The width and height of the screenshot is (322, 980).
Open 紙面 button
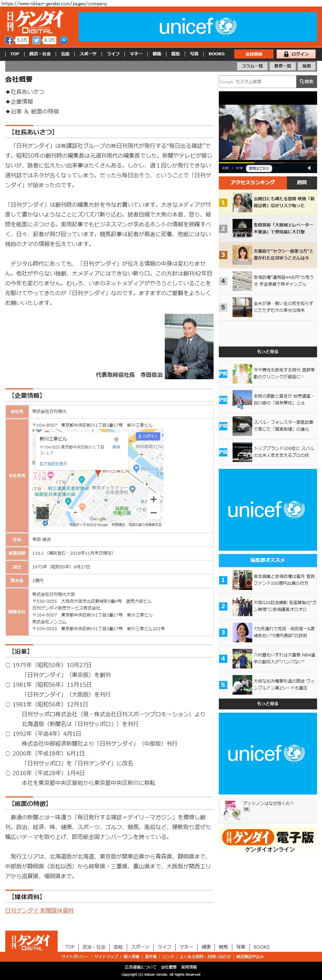pos(307,66)
